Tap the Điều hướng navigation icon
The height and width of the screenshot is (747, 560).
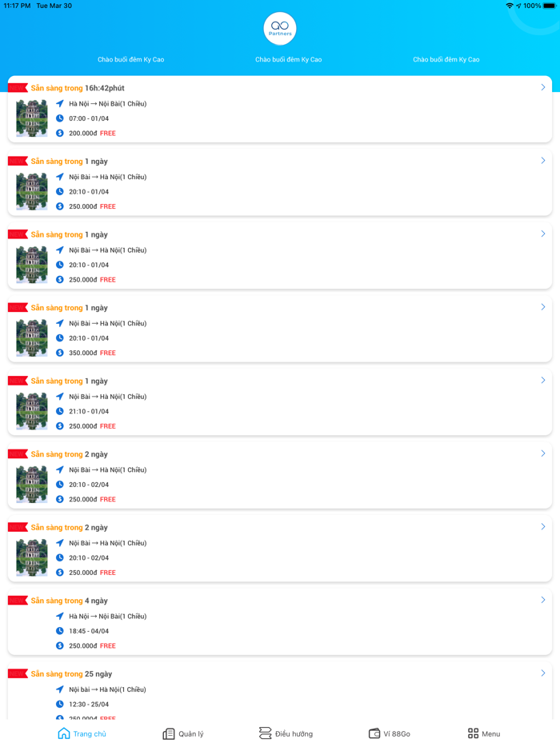pos(265,733)
